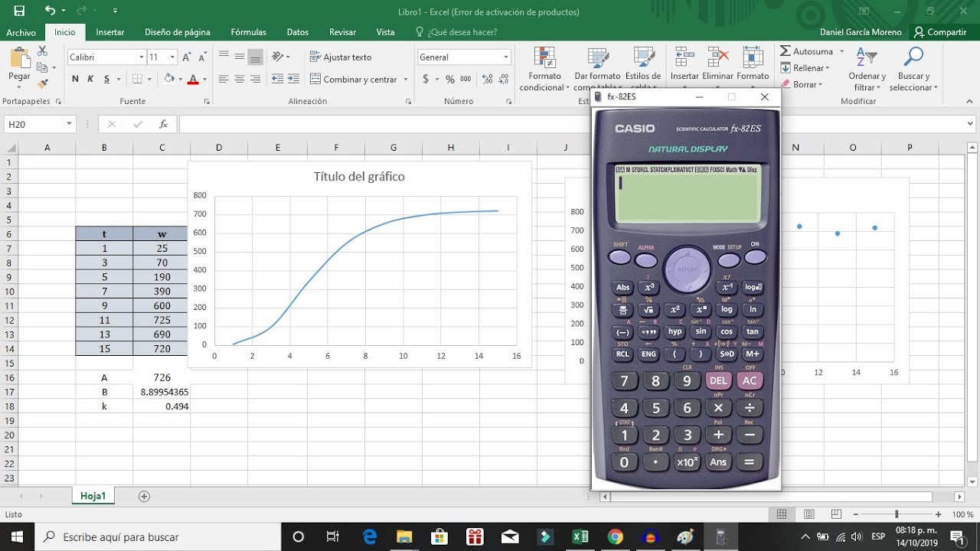This screenshot has height=551, width=980.
Task: Click the Daniel García Moreno account name
Action: click(861, 32)
